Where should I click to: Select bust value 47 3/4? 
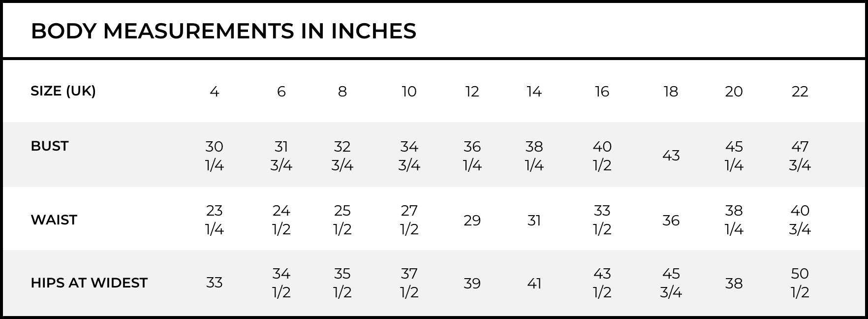[x=800, y=156]
